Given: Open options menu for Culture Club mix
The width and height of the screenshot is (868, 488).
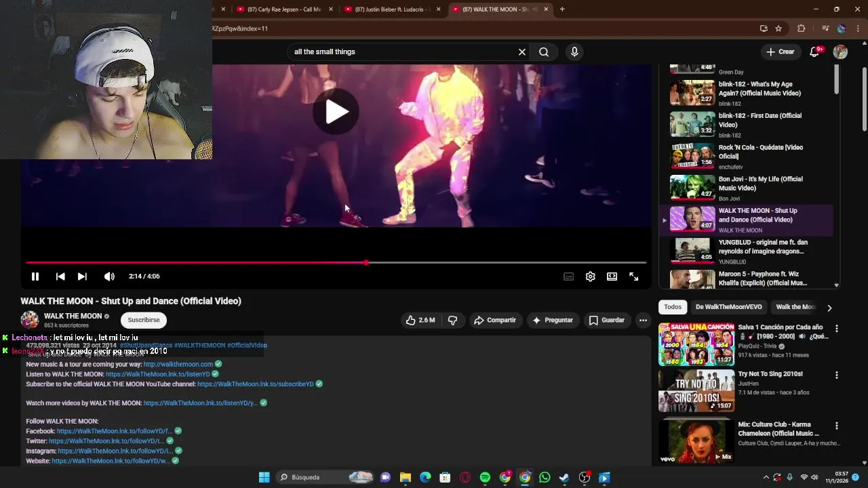Looking at the screenshot, I should 836,426.
